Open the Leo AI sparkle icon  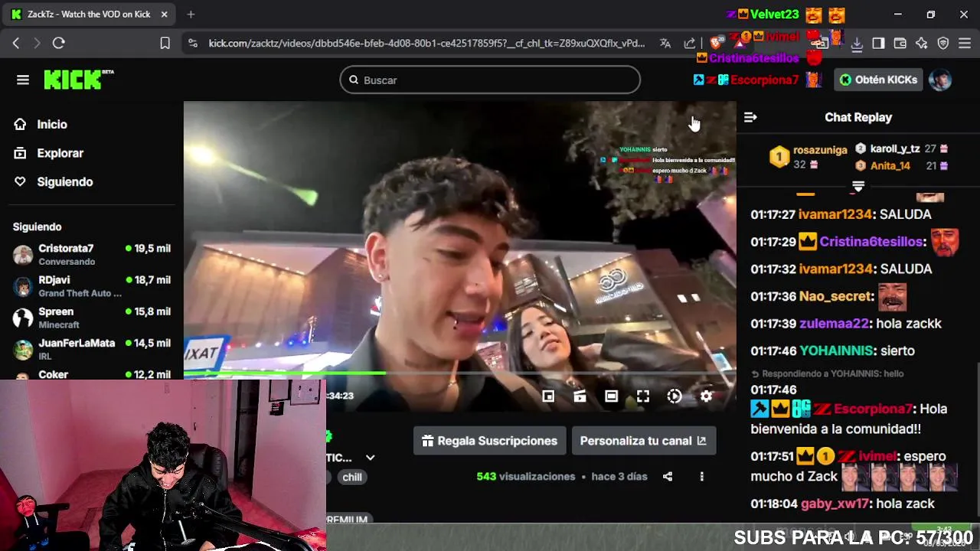pos(922,44)
